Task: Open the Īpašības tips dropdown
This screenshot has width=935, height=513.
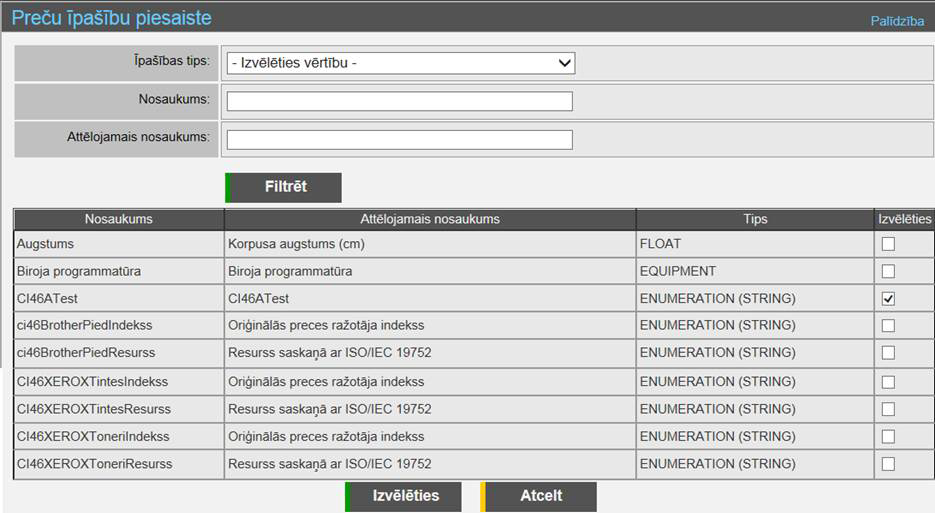Action: [x=401, y=63]
